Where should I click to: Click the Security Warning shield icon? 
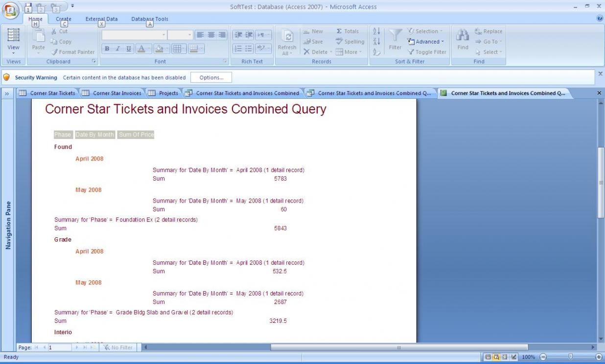tap(6, 77)
